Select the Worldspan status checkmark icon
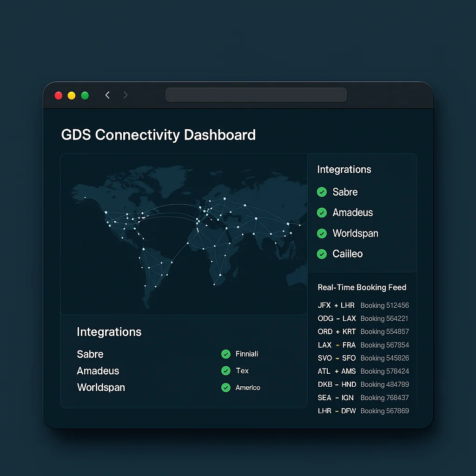This screenshot has width=476, height=476. click(x=322, y=233)
